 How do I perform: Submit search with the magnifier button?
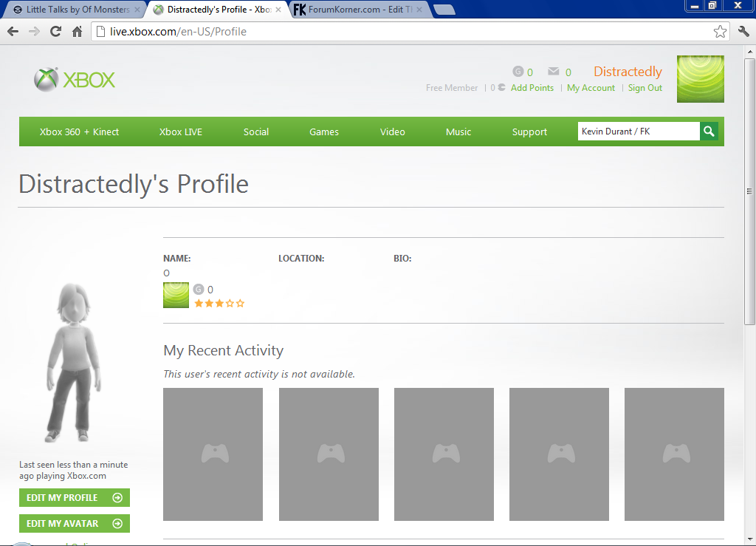tap(709, 132)
